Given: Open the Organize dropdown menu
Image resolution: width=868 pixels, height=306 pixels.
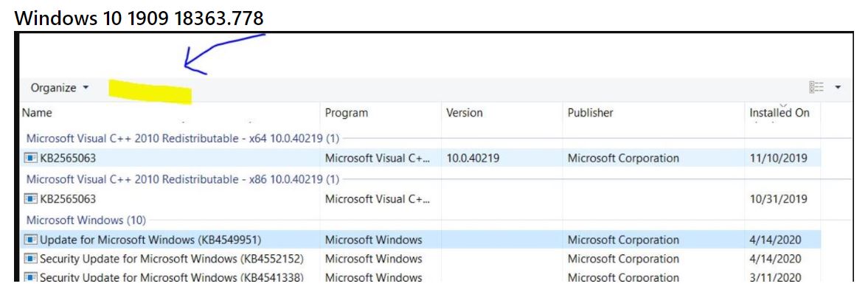Looking at the screenshot, I should click(59, 88).
